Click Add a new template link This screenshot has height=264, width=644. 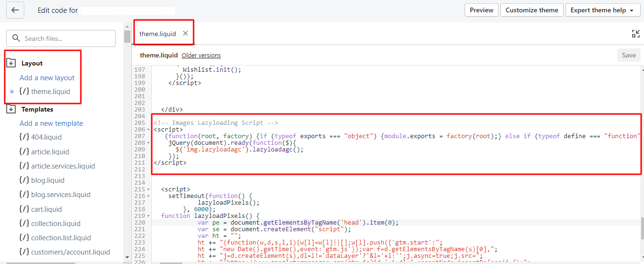(51, 123)
